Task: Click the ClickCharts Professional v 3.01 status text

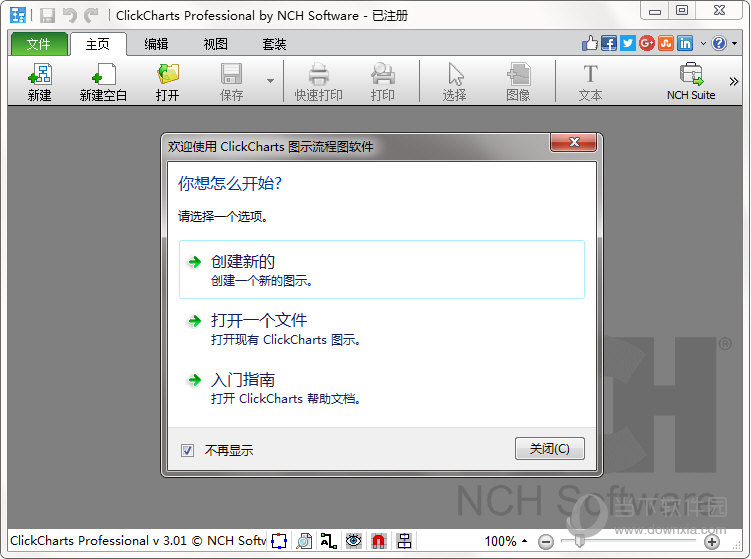Action: coord(137,541)
